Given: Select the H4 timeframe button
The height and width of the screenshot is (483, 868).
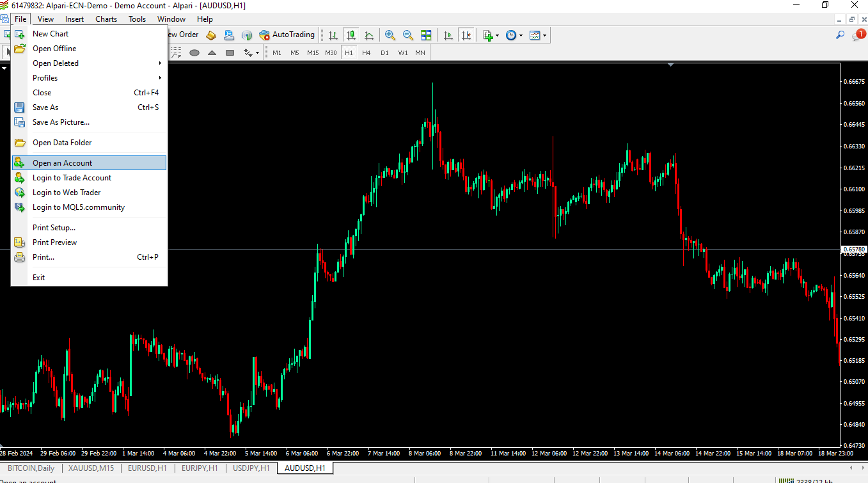Looking at the screenshot, I should 366,52.
